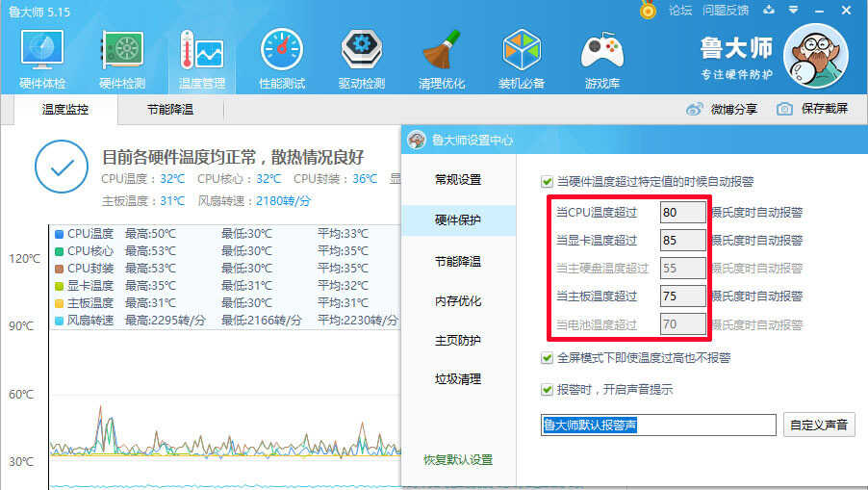868x490 pixels.
Task: Launch 性能测试 performance test gauge icon
Action: point(282,50)
